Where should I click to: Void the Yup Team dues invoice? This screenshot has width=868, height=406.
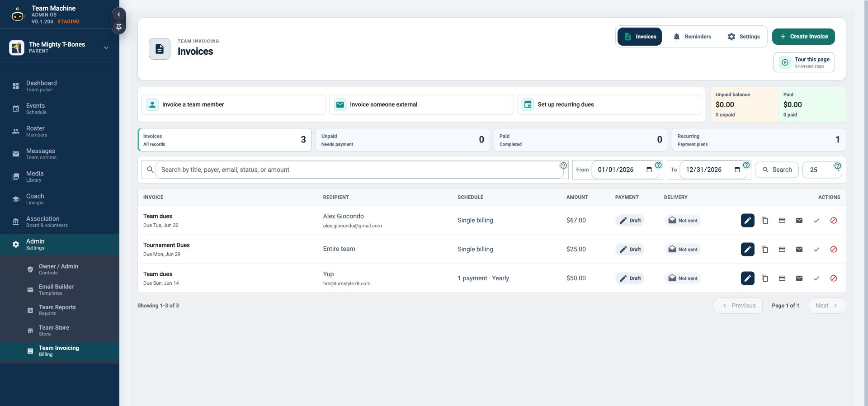pyautogui.click(x=833, y=278)
